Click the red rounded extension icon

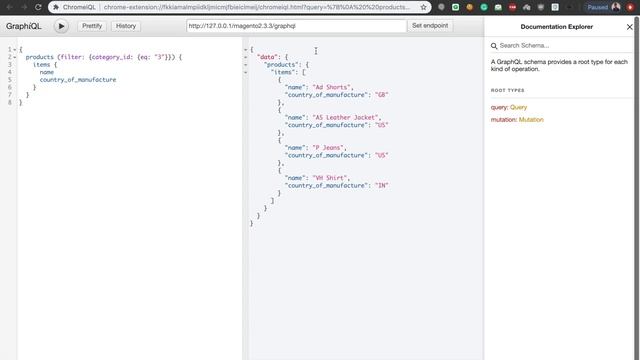click(x=513, y=7)
